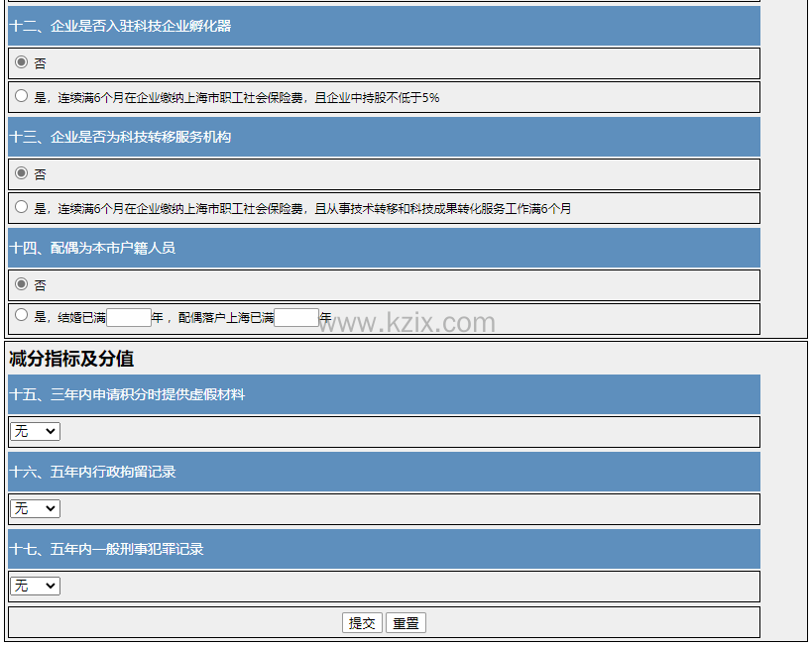This screenshot has width=812, height=645.
Task: Click header 十六、五年内行政拘留记录
Action: click(x=93, y=472)
